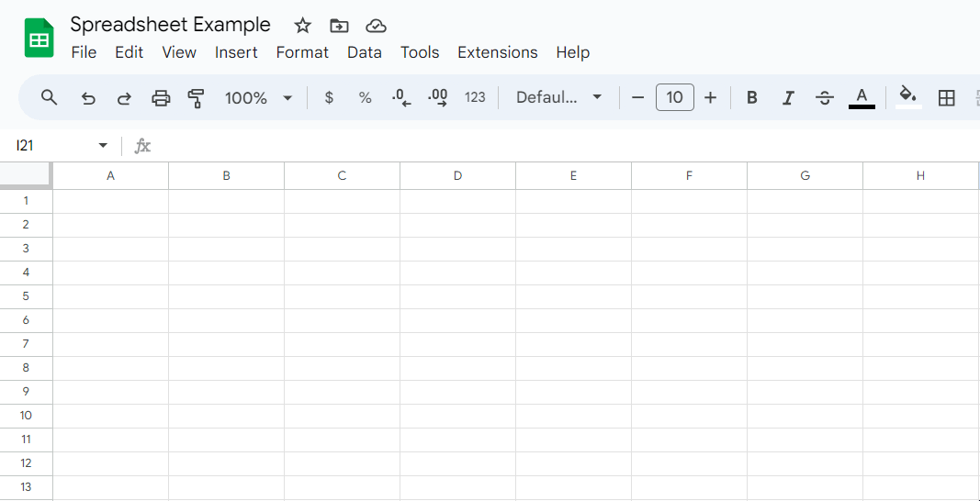Select row 8 header
Viewport: 980px width, 501px height.
pos(26,368)
